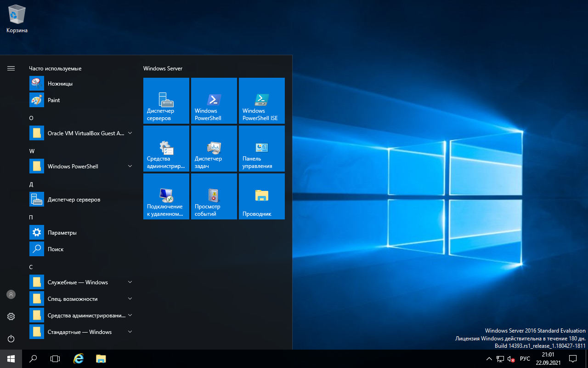Expand the Windows PowerShell group chevron
The image size is (588, 368).
click(x=130, y=166)
